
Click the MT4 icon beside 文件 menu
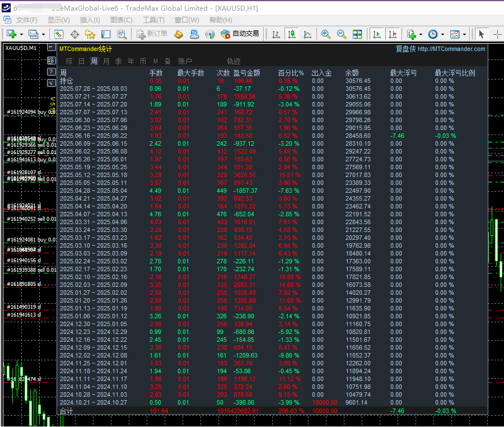pos(7,20)
